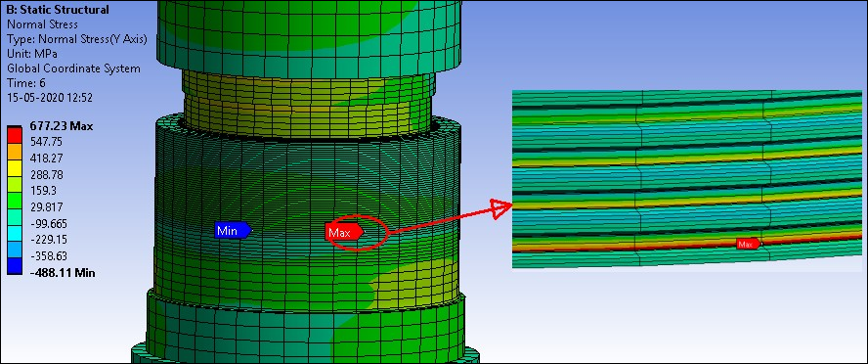Click the 'Normal Stress' result name
This screenshot has width=868, height=364.
[x=42, y=24]
